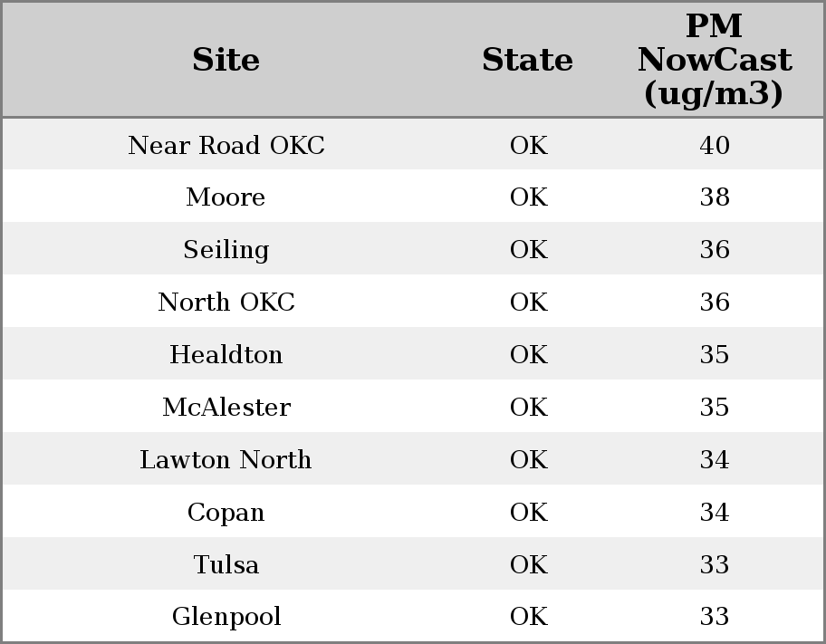
Task: Select the Lawton North site cell
Action: point(226,459)
